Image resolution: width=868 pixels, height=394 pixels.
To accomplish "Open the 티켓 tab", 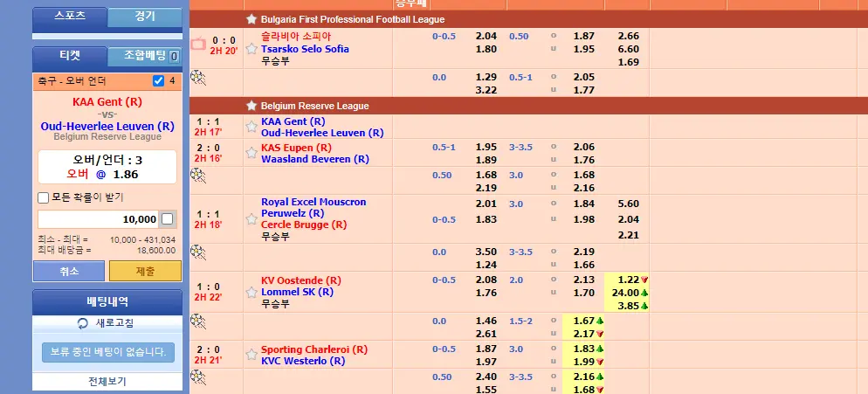I will (x=70, y=55).
